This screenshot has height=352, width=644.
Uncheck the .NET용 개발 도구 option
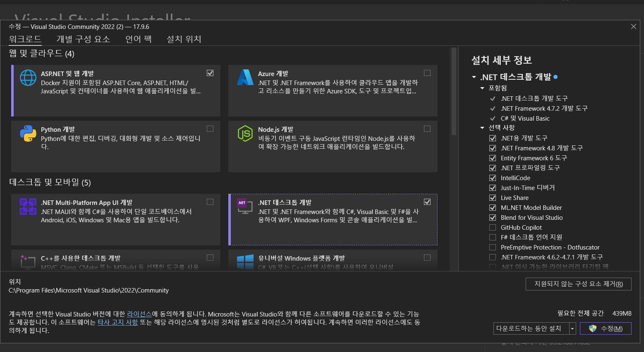[x=493, y=138]
